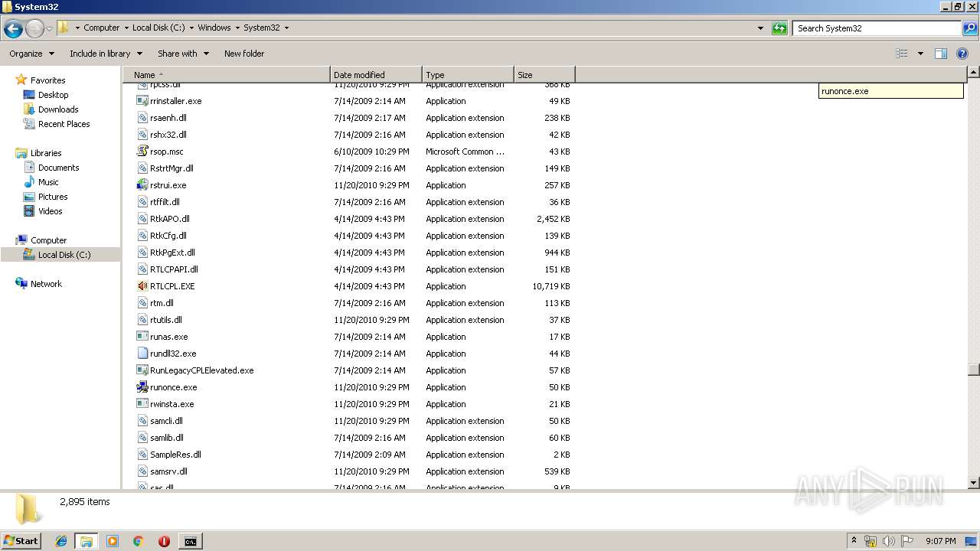Select Favorites in navigation pane
This screenshot has height=551, width=980.
(x=47, y=80)
